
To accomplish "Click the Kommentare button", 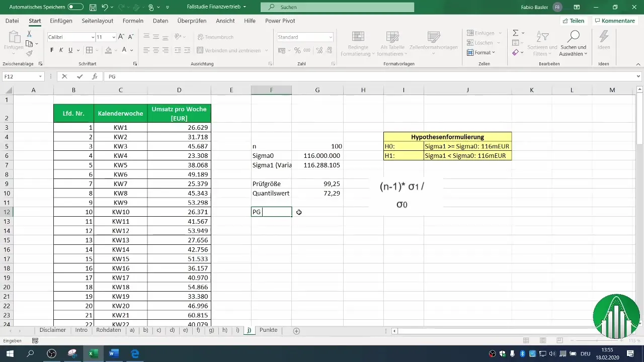I will click(x=614, y=21).
